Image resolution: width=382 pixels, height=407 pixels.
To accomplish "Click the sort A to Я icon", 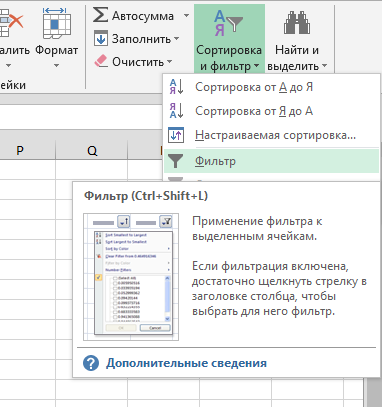I will pyautogui.click(x=176, y=87).
